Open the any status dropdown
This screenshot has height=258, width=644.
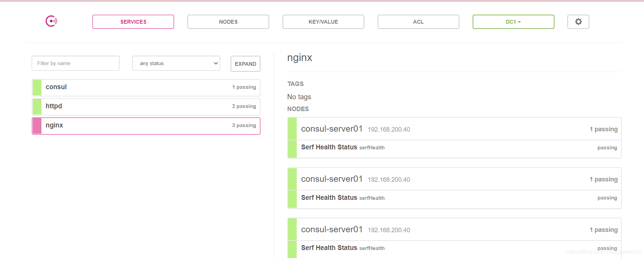click(x=176, y=63)
